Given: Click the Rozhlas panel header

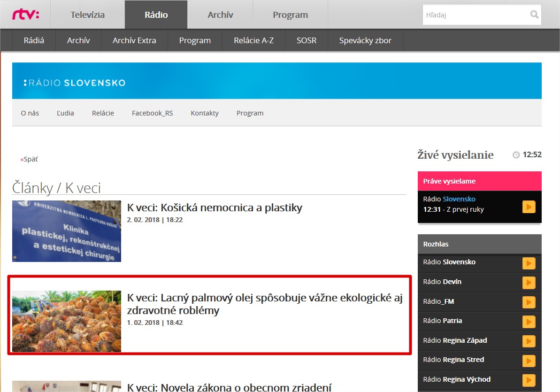Looking at the screenshot, I should pyautogui.click(x=480, y=244).
